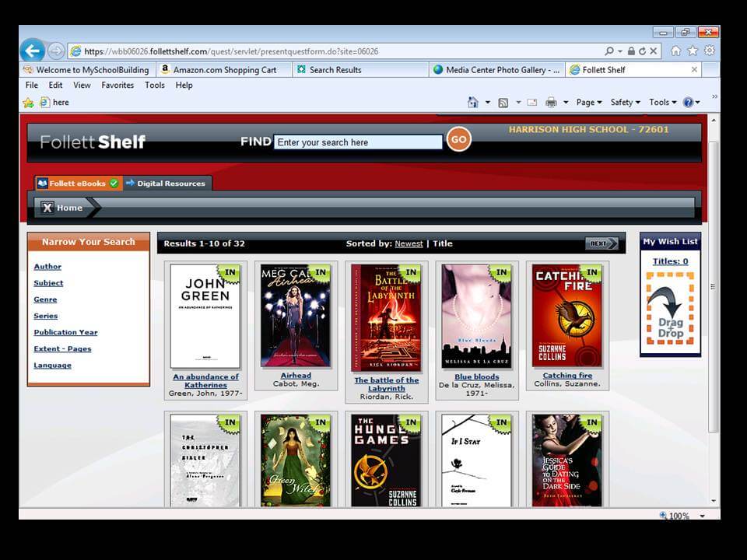Narrow search by Genre
Image resolution: width=747 pixels, height=560 pixels.
[45, 299]
